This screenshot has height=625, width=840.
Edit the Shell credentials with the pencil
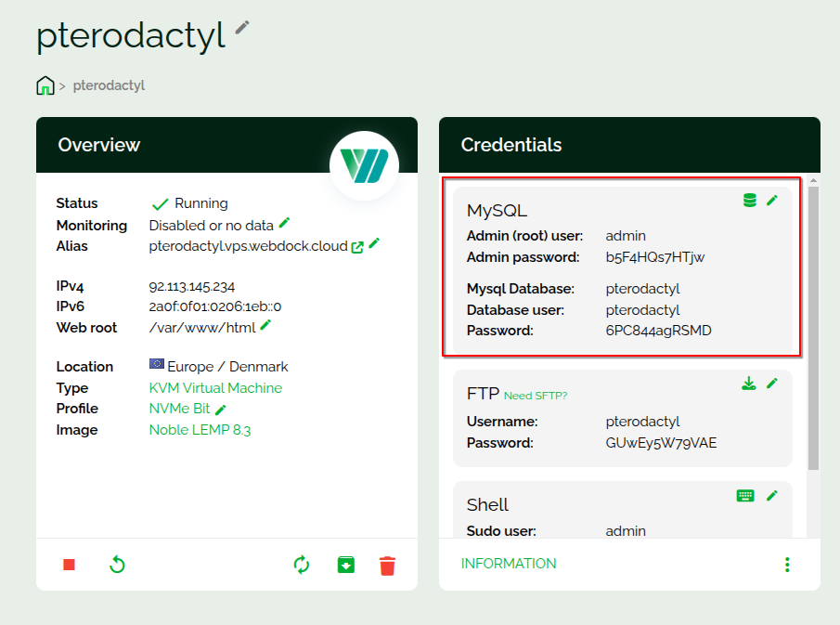coord(772,496)
